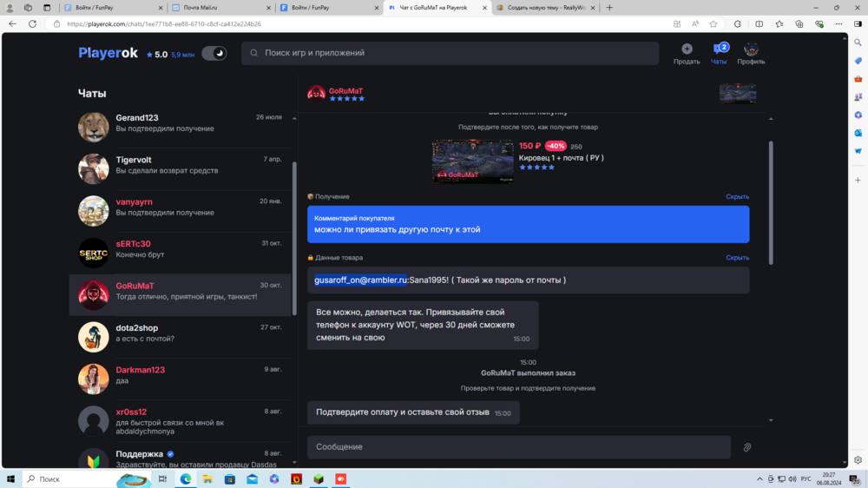This screenshot has width=868, height=488.
Task: Select GoRuMaT chat in list
Action: (x=180, y=294)
